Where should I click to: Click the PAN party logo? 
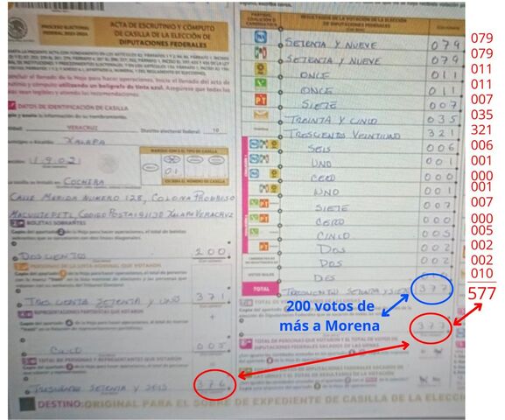(x=261, y=37)
